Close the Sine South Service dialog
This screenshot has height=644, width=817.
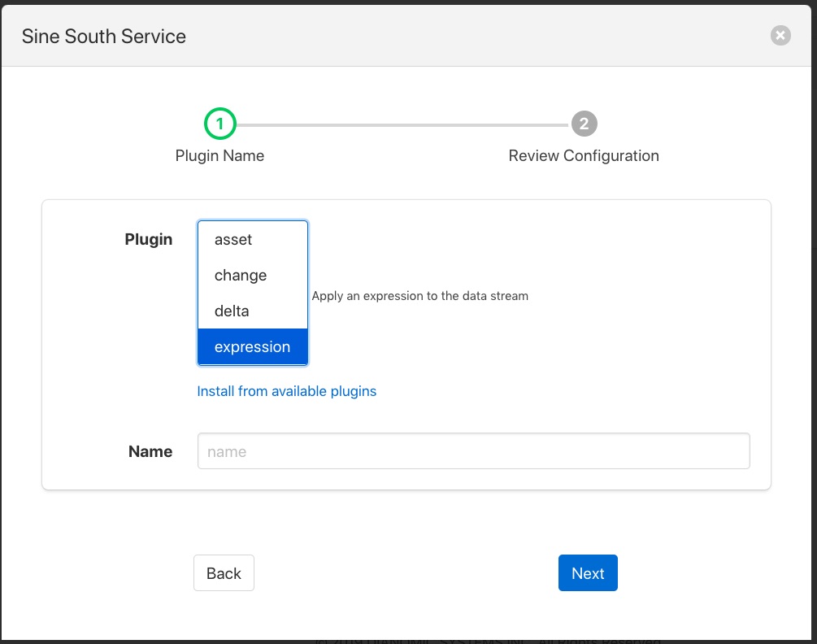click(780, 35)
